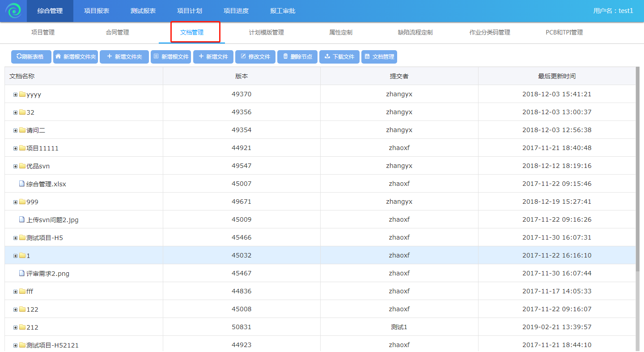
Task: Click the 新增文件夹 button
Action: click(124, 57)
